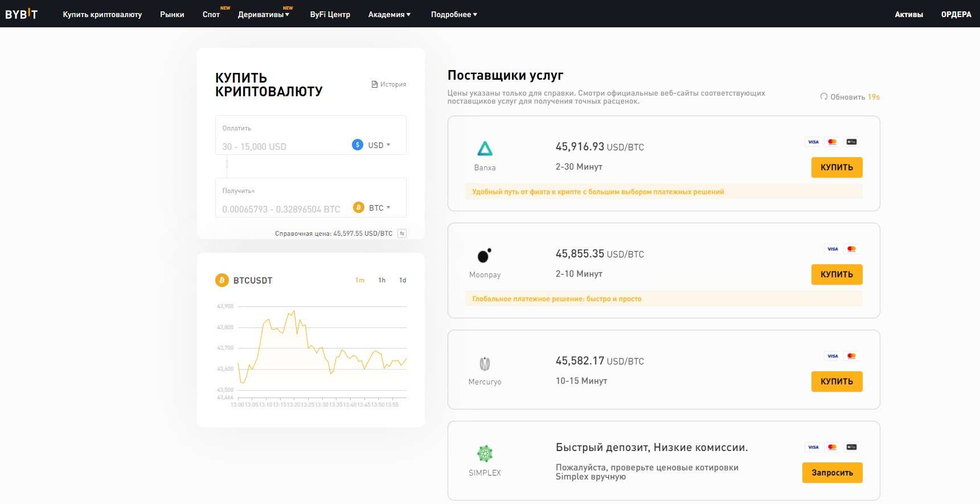Click the Справочная цена 45,597.55 USD/BTC text
Viewport: 980px width, 504px height.
coord(334,233)
